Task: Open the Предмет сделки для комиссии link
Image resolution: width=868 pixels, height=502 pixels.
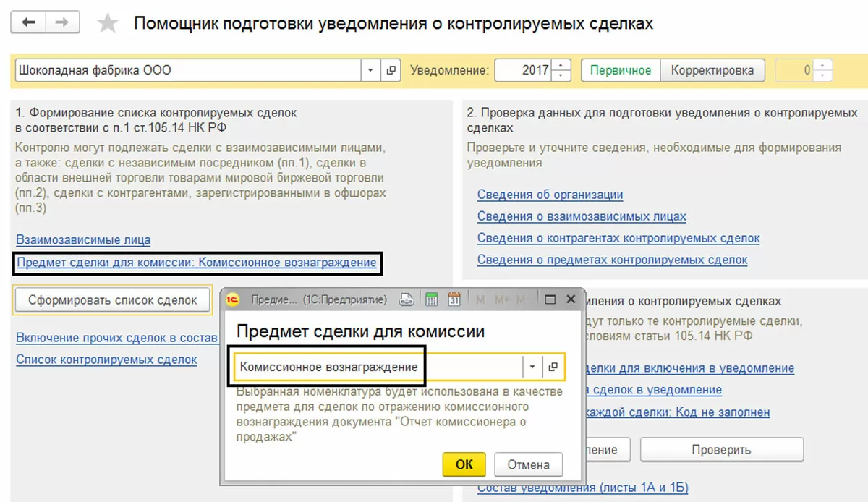Action: click(197, 263)
